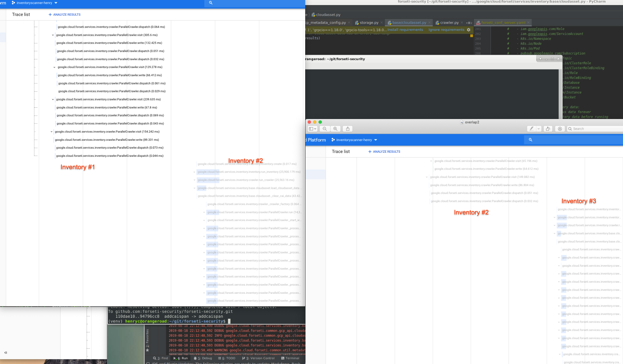Click the rotate icon in Preview toolbar
This screenshot has height=364, width=623.
[x=548, y=129]
